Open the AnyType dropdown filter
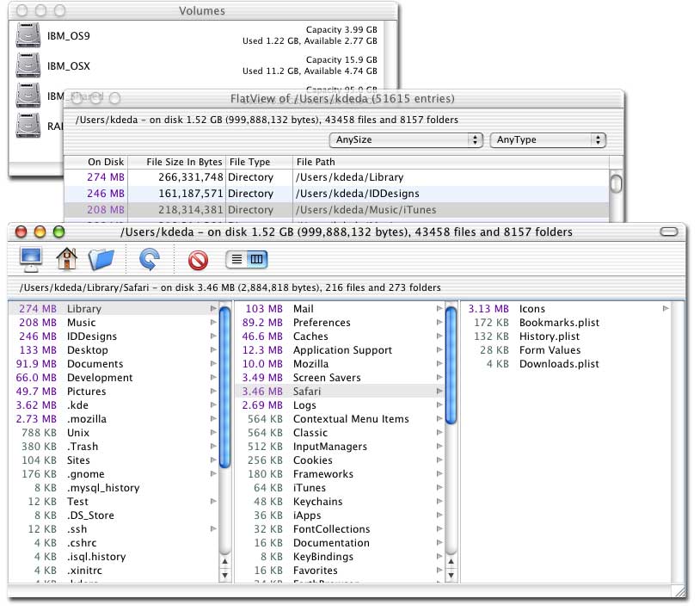 pyautogui.click(x=548, y=139)
